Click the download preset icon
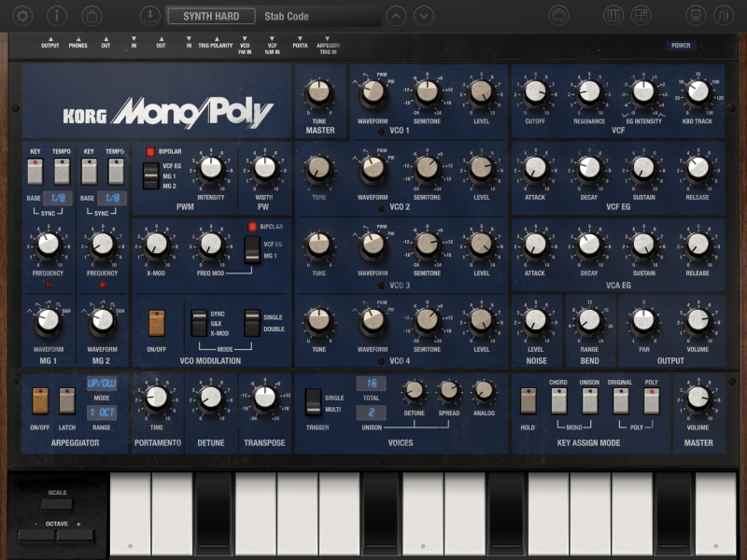 [x=149, y=16]
